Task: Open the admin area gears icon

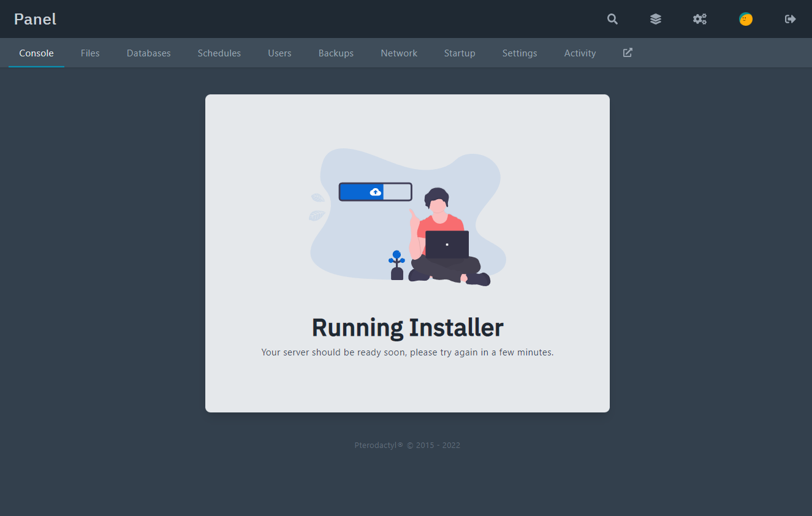Action: pos(700,19)
